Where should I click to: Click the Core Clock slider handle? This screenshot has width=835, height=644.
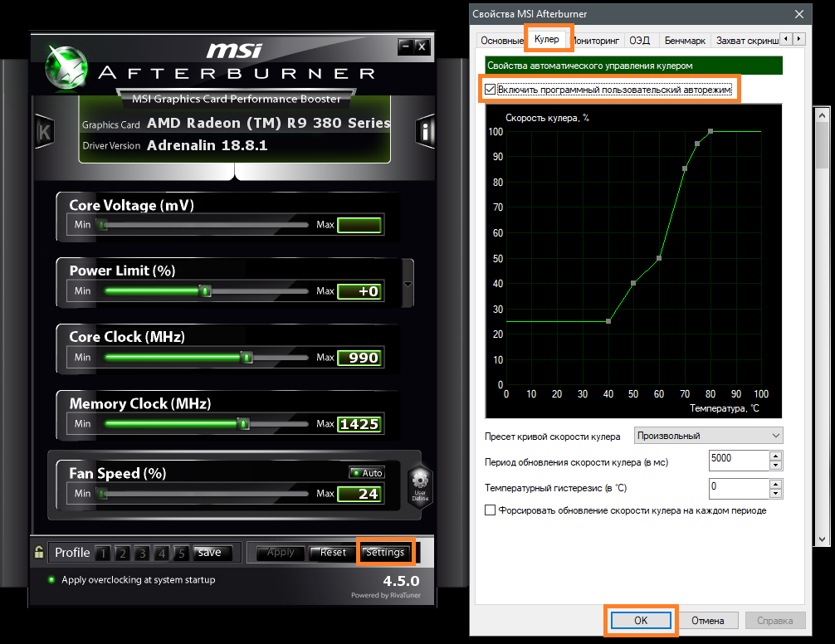click(247, 357)
